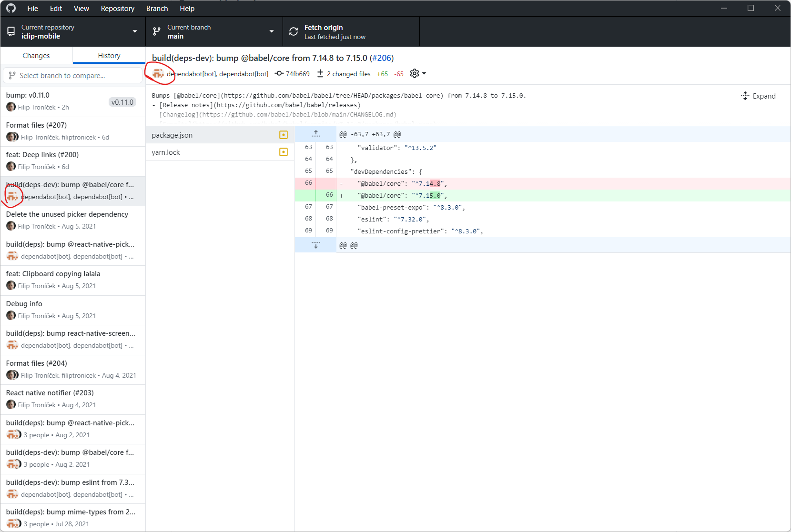Image resolution: width=791 pixels, height=532 pixels.
Task: Open the Current branch dropdown
Action: (214, 31)
